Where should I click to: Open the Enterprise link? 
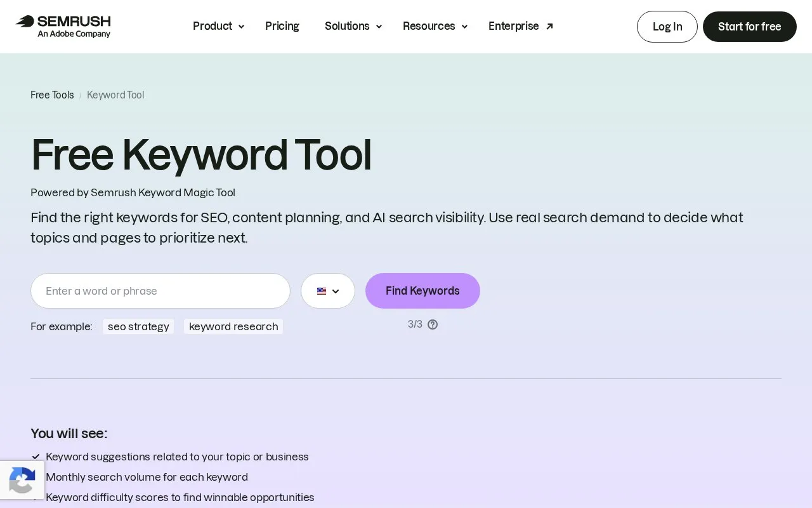pyautogui.click(x=521, y=26)
